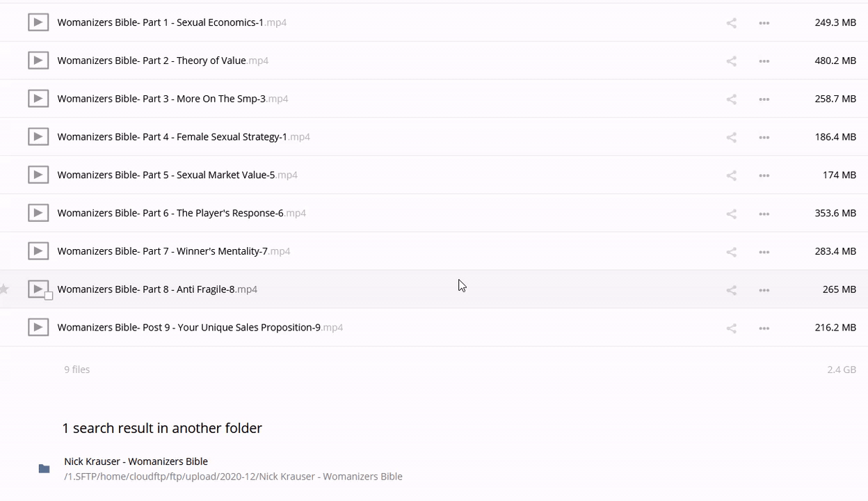Tick the selection checkbox for Part 8
This screenshot has height=501, width=868.
49,296
